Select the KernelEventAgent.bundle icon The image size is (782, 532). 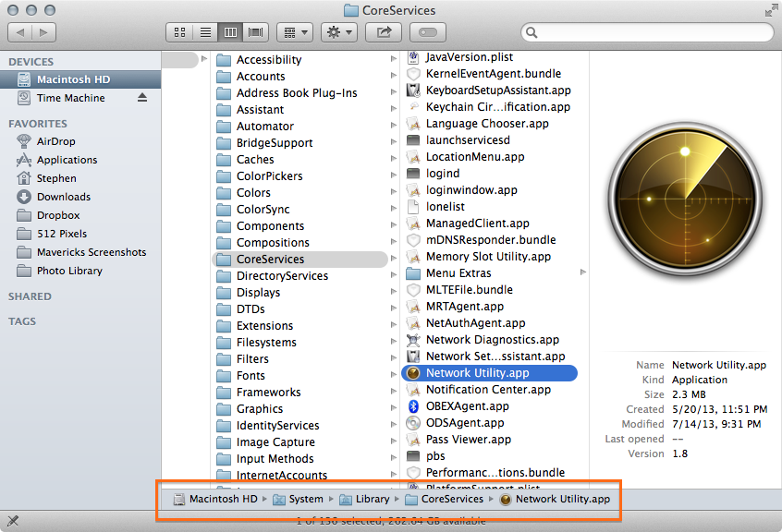[413, 74]
